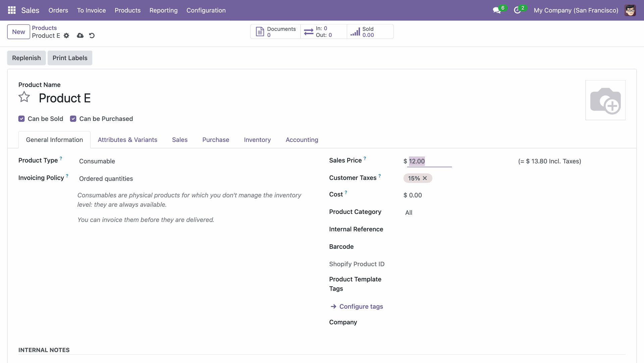Toggle the Can be Purchased checkbox

click(73, 119)
